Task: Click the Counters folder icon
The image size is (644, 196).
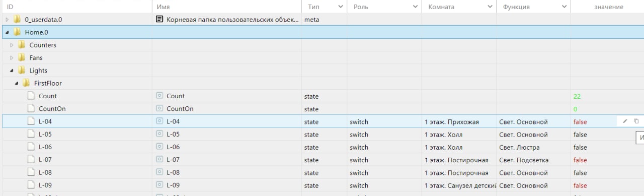Action: click(22, 45)
